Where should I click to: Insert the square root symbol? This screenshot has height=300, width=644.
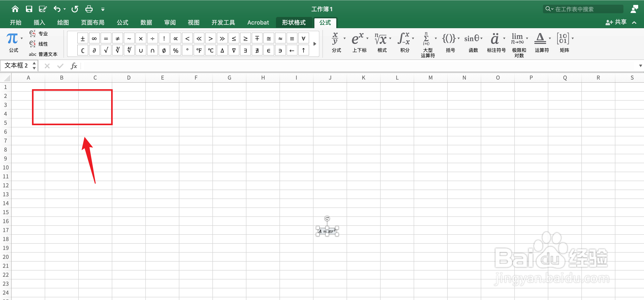coord(106,51)
